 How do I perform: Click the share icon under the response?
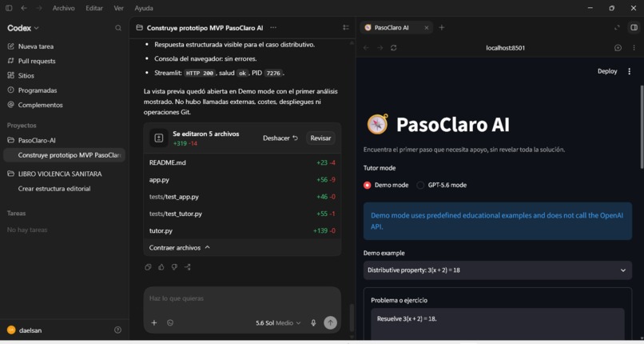coord(187,267)
